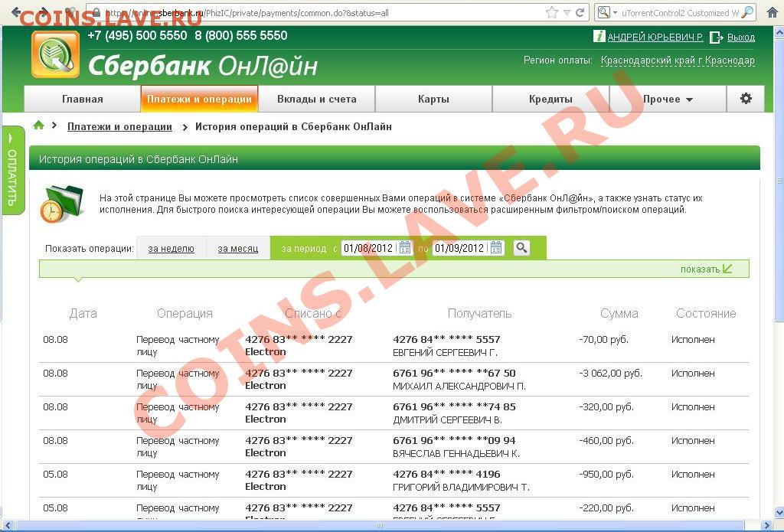Show operations за неделю
The width and height of the screenshot is (784, 532).
click(x=171, y=249)
